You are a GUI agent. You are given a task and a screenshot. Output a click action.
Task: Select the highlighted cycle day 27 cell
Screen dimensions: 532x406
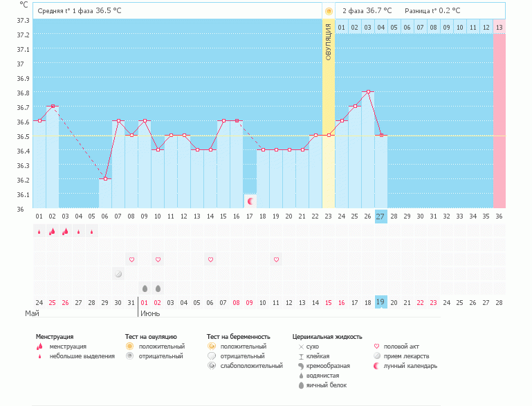pos(380,216)
